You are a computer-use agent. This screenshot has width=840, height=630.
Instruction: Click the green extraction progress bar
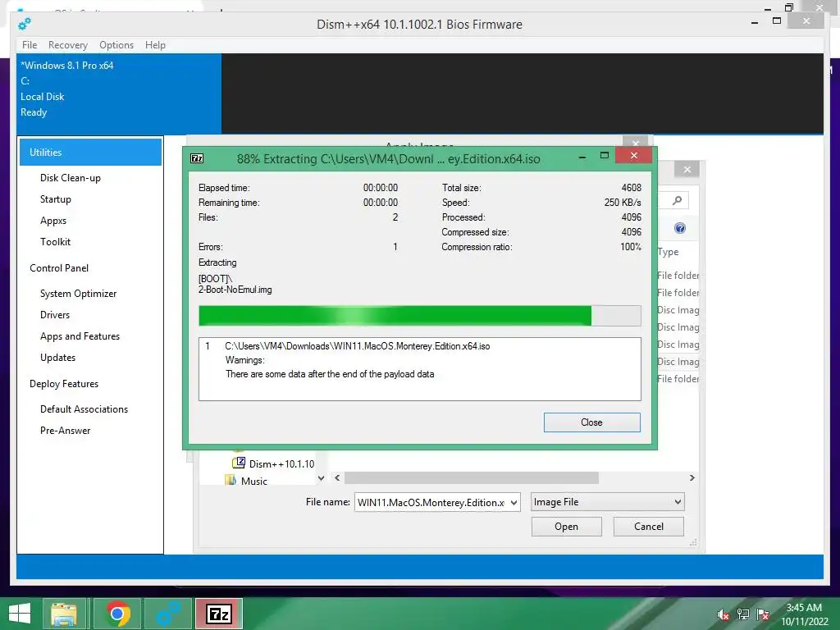pyautogui.click(x=419, y=316)
